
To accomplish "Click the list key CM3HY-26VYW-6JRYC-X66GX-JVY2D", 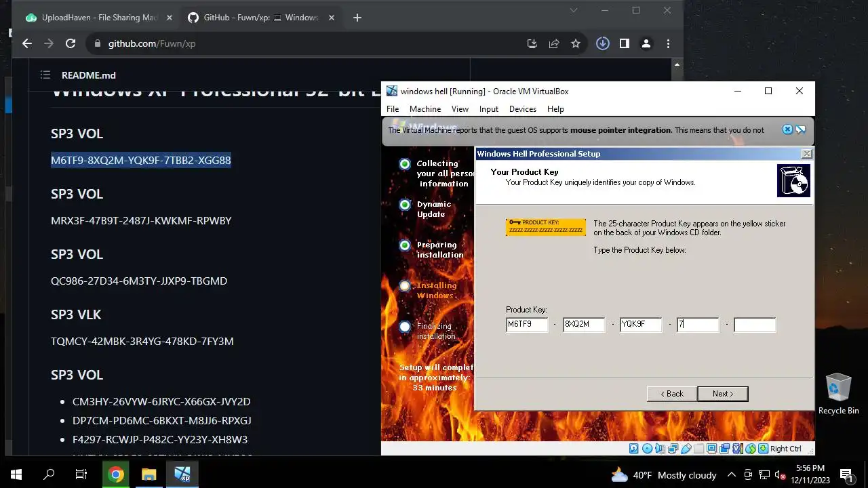I will [x=161, y=402].
